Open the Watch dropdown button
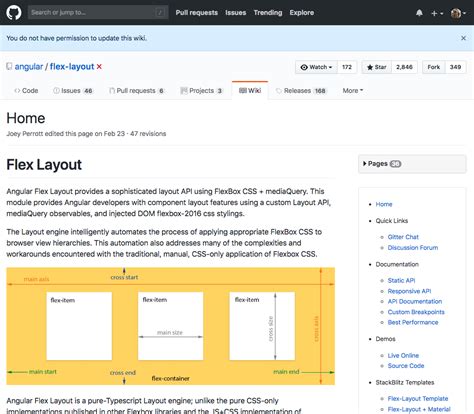The width and height of the screenshot is (474, 414). point(316,67)
